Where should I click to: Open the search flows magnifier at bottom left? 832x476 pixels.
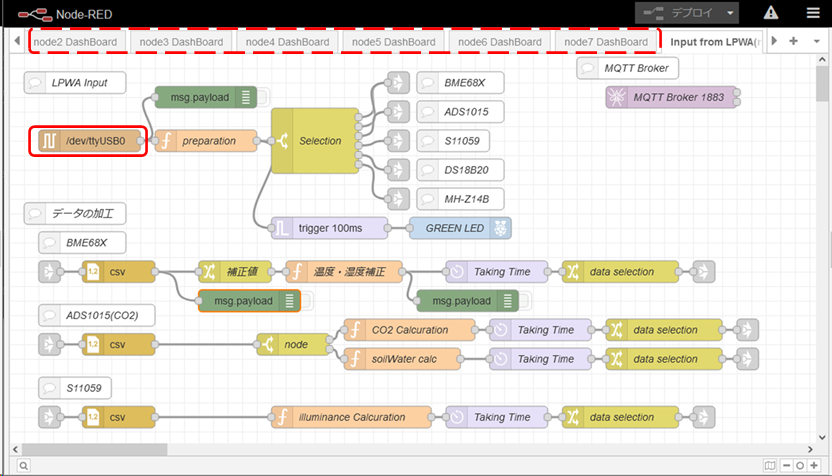tap(23, 465)
